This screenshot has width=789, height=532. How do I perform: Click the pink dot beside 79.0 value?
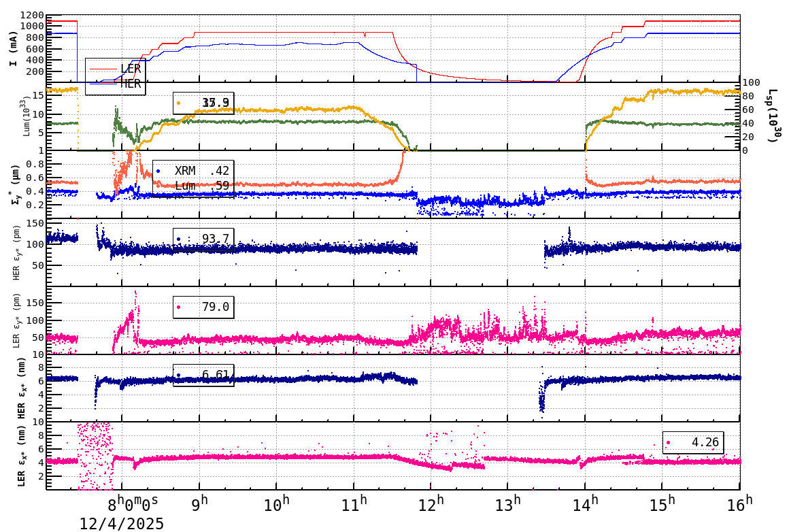pyautogui.click(x=178, y=307)
